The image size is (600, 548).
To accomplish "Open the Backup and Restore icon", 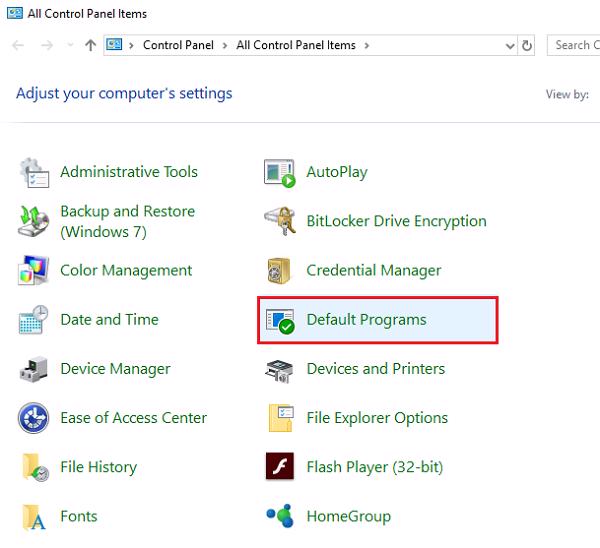I will click(33, 221).
